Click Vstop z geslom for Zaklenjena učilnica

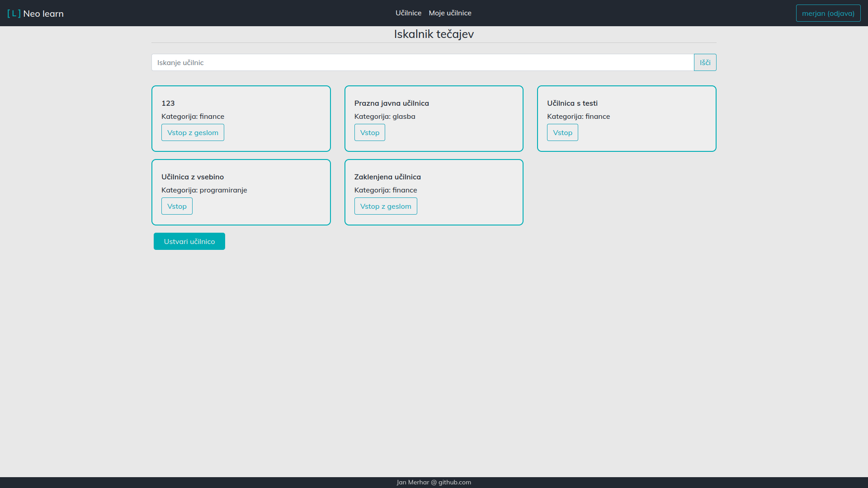tap(385, 206)
